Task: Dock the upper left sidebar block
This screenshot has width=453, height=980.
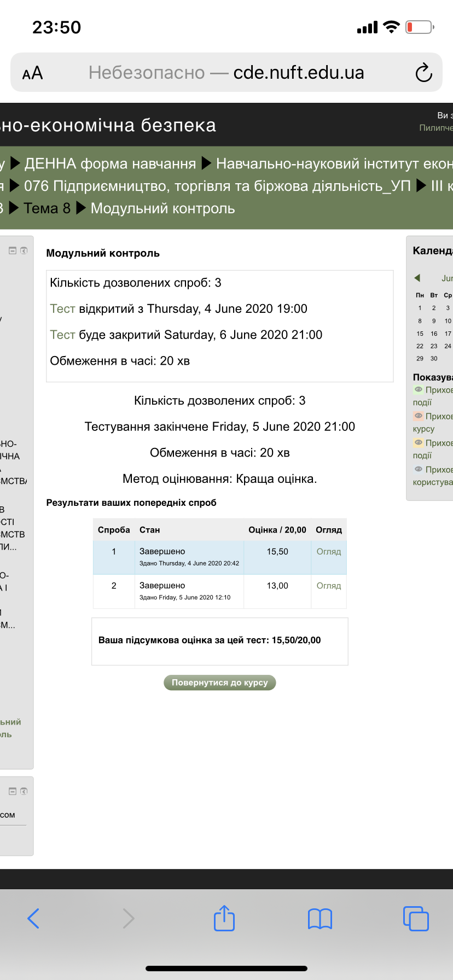Action: click(x=24, y=250)
